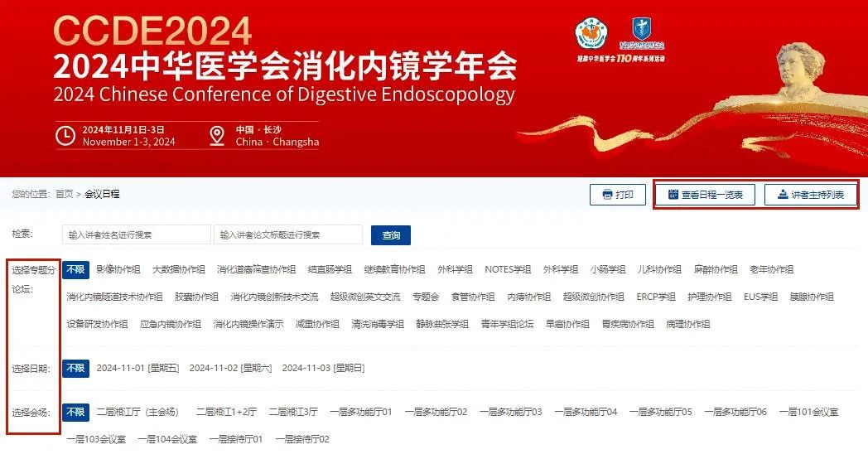Go to 首页 in the breadcrumb
The image size is (868, 459).
point(65,194)
